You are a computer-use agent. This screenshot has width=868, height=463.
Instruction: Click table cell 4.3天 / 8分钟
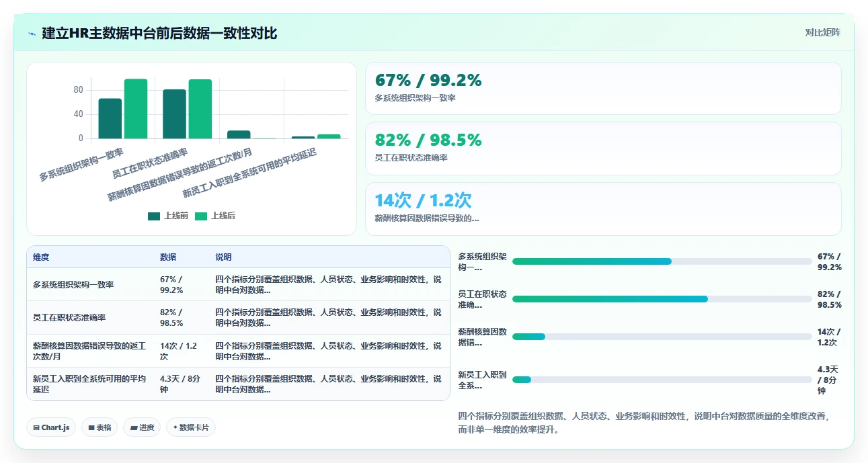(180, 384)
